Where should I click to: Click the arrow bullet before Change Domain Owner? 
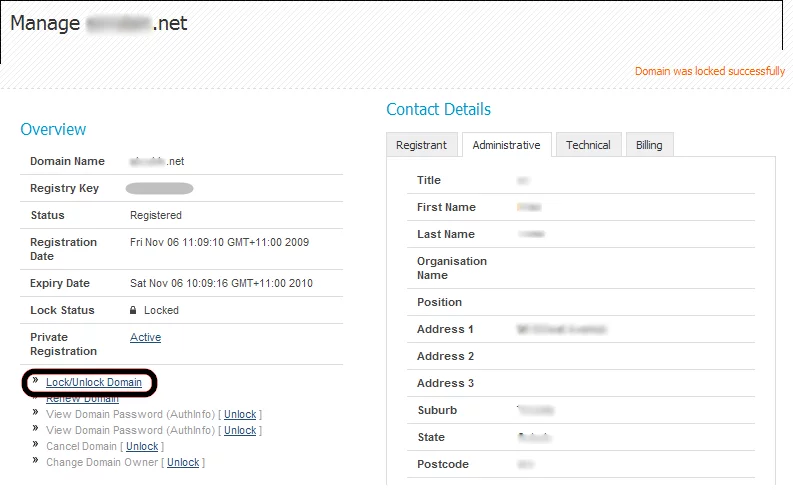click(36, 461)
